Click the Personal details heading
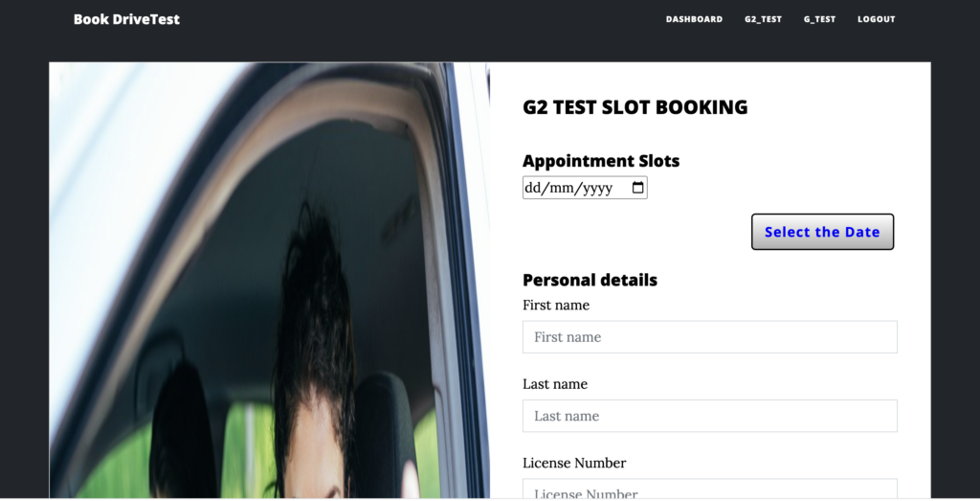980x501 pixels. coord(590,280)
